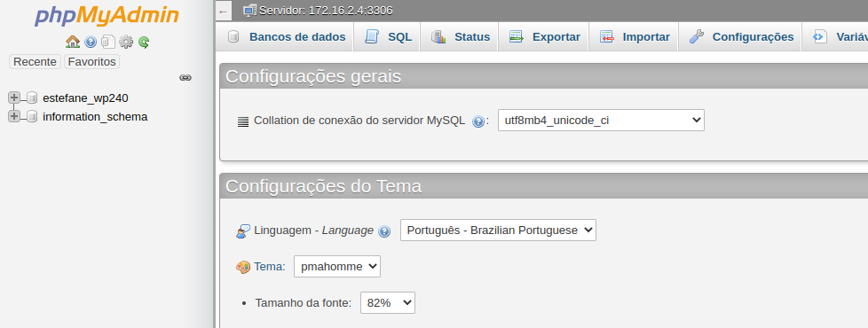Image resolution: width=868 pixels, height=328 pixels.
Task: Open the navigation panel settings gear icon
Action: 126,42
